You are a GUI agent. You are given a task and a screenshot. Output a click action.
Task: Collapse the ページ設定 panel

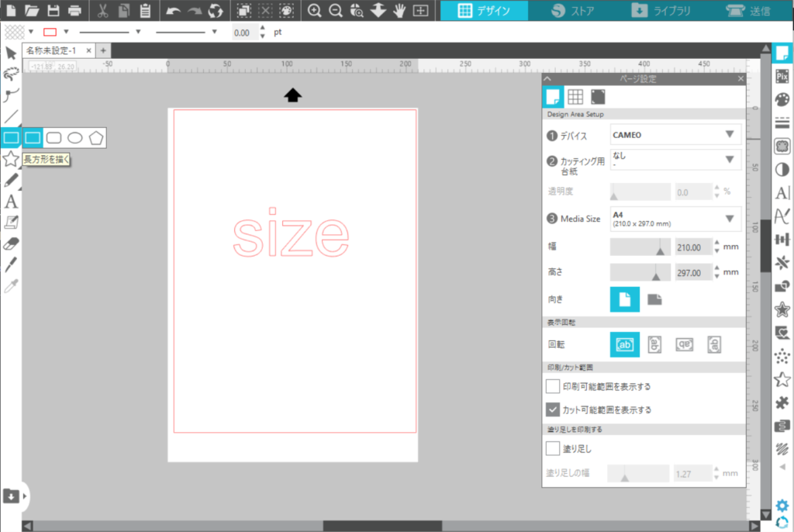(547, 78)
